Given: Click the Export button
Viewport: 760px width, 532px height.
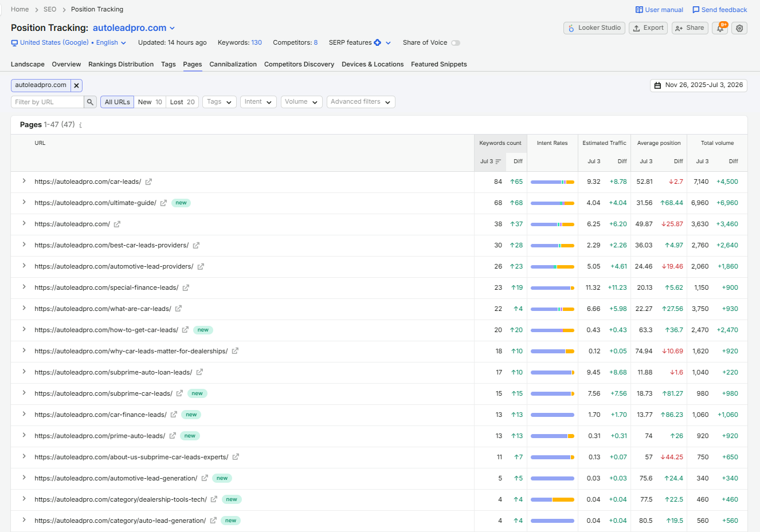Looking at the screenshot, I should 648,28.
